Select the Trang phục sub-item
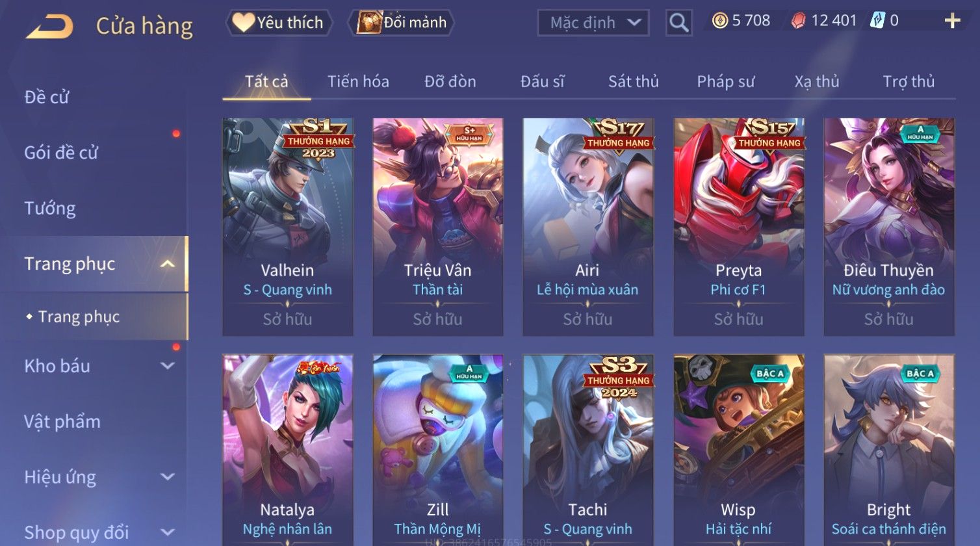 [79, 317]
